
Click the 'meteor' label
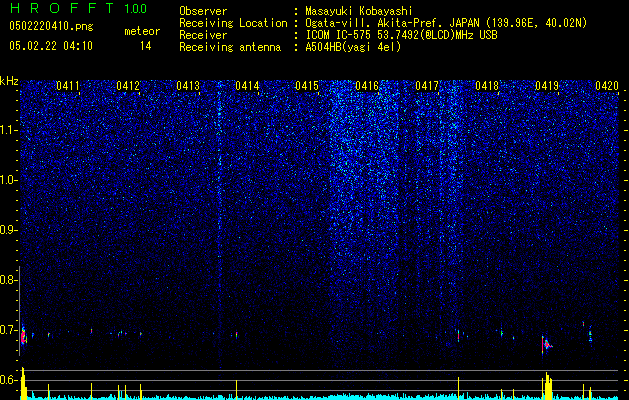(x=142, y=31)
